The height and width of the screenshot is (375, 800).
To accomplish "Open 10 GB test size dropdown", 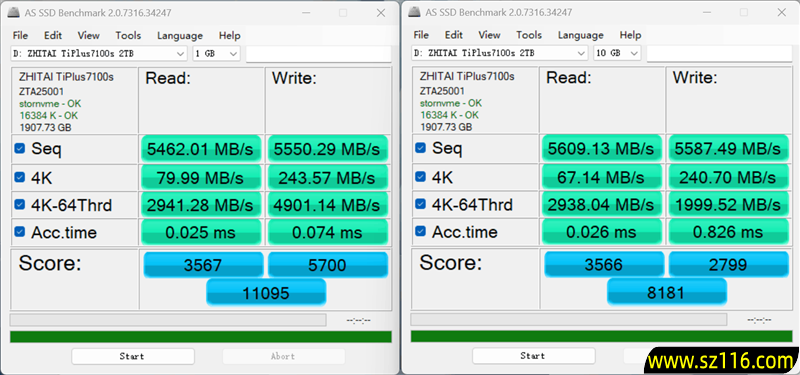I will tap(617, 53).
